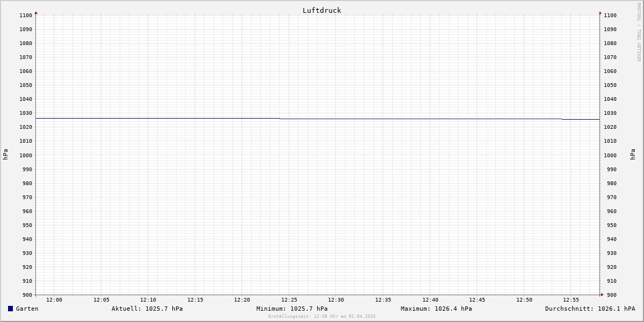Click the Maximum 1026.4 hPa value
Image resolution: width=644 pixels, height=322 pixels.
pyautogui.click(x=436, y=309)
